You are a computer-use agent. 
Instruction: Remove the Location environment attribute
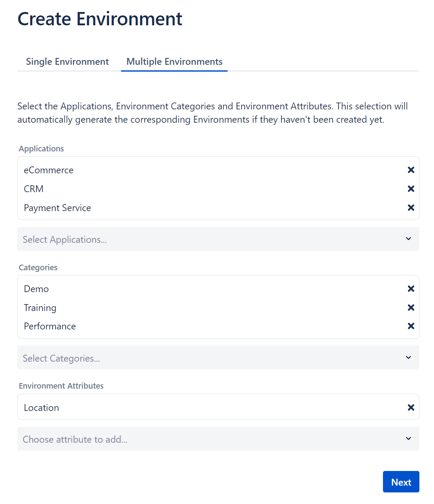(x=411, y=407)
